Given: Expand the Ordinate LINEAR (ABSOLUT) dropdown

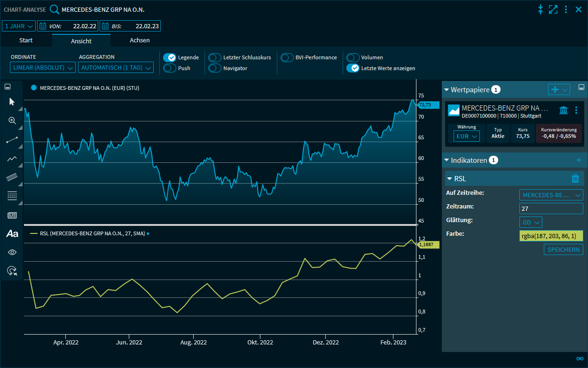Looking at the screenshot, I should (x=43, y=68).
